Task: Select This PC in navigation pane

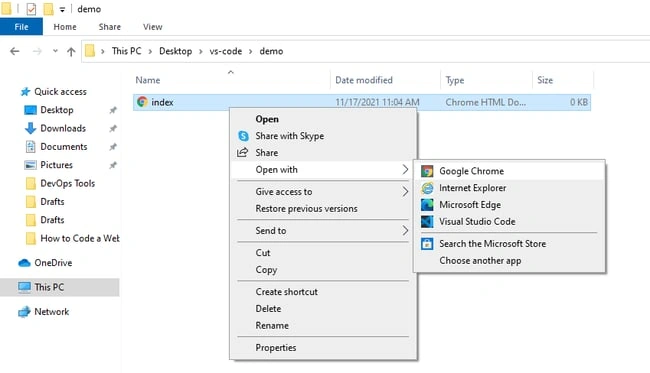Action: coord(49,287)
